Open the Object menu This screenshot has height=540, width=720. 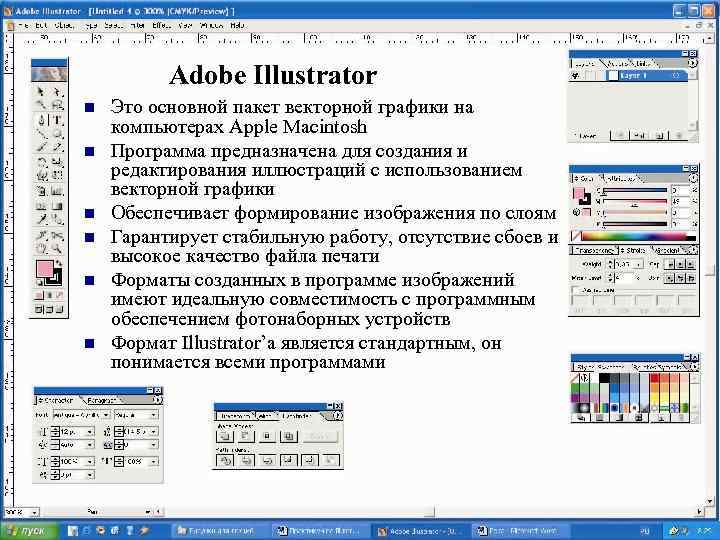click(64, 25)
